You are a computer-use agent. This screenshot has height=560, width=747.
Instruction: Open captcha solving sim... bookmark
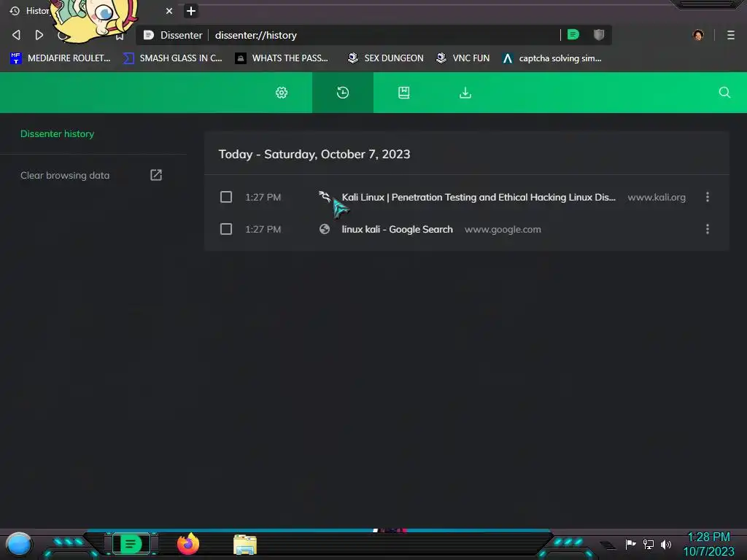coord(551,58)
